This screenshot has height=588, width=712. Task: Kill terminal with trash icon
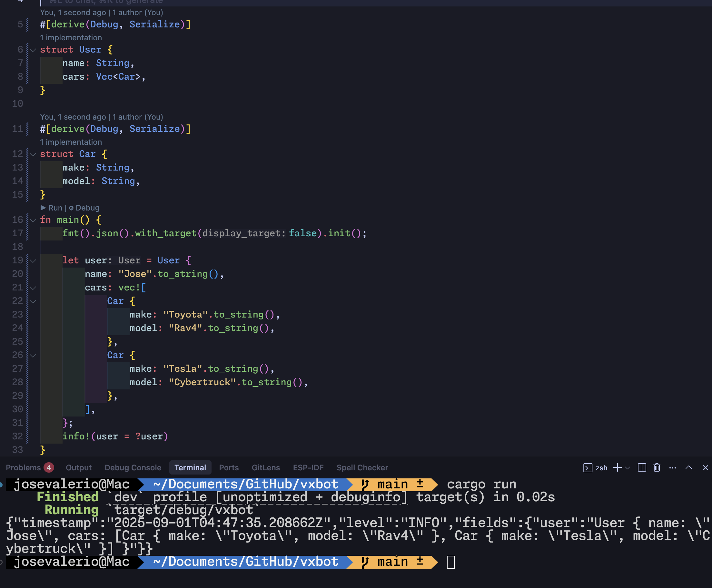pos(657,468)
